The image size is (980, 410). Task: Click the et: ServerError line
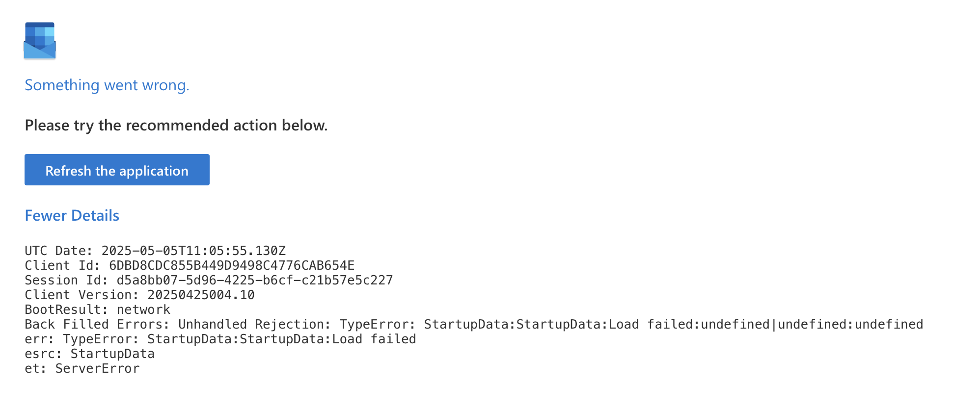[x=82, y=368]
